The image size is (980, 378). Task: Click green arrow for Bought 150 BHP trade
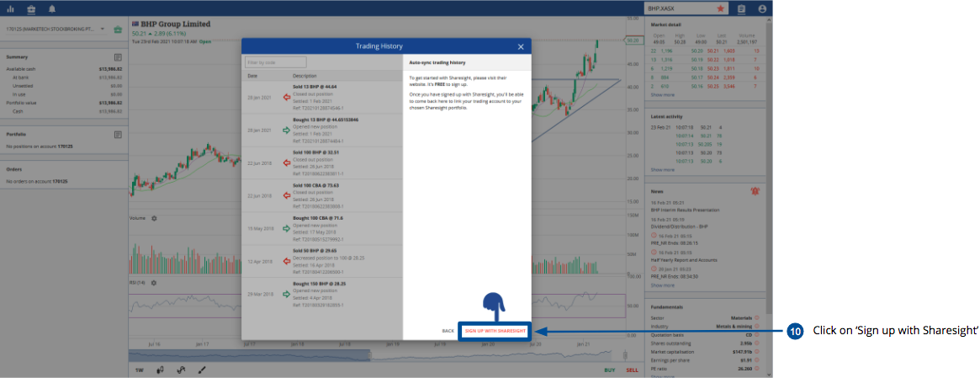coord(287,294)
